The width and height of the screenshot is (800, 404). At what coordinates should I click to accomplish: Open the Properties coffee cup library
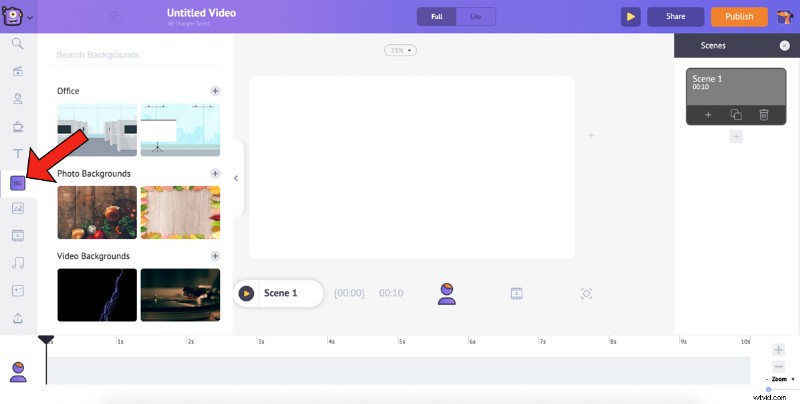(x=18, y=126)
